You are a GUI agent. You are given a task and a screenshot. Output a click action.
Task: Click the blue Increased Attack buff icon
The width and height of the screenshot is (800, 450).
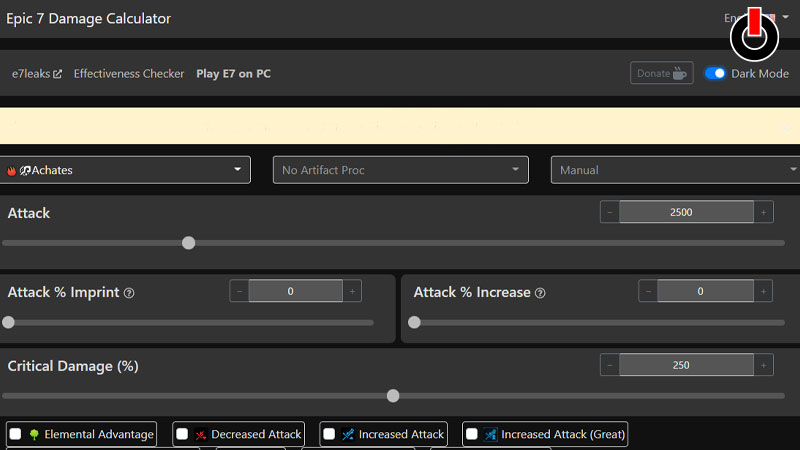[x=348, y=435]
